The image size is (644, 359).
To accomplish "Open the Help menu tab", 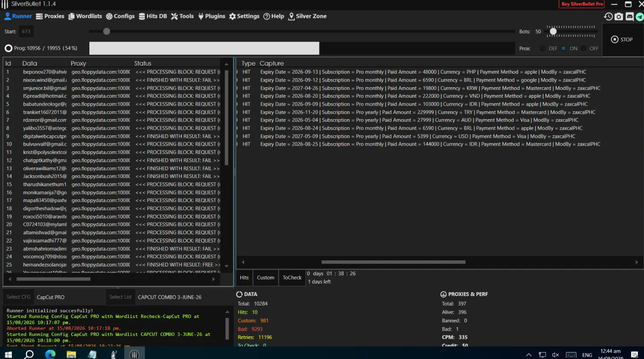I will 273,16.
